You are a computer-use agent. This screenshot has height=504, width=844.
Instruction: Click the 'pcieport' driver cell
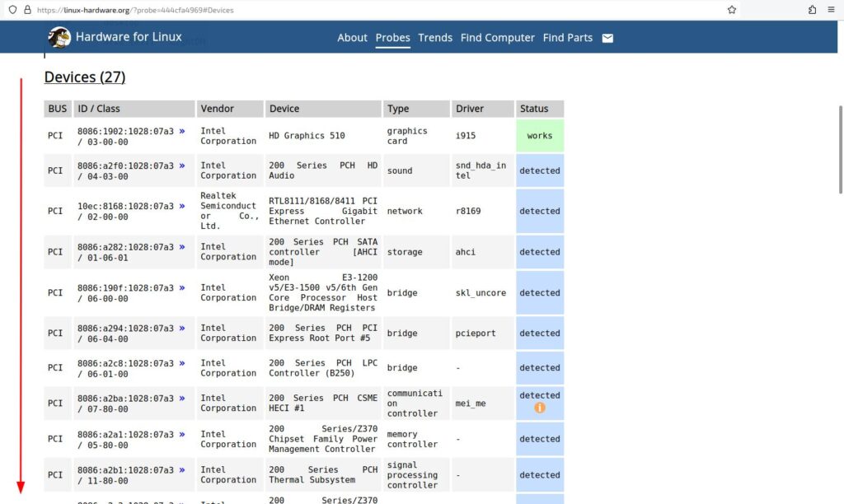pyautogui.click(x=482, y=333)
